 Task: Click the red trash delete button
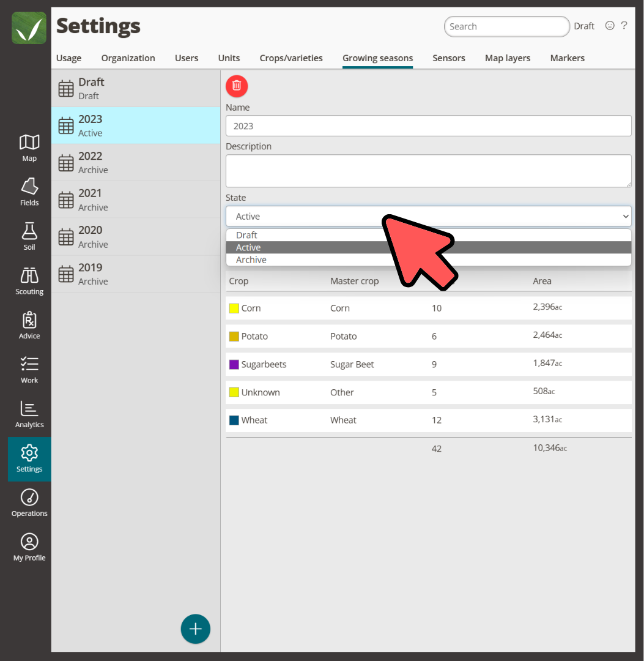coord(237,86)
